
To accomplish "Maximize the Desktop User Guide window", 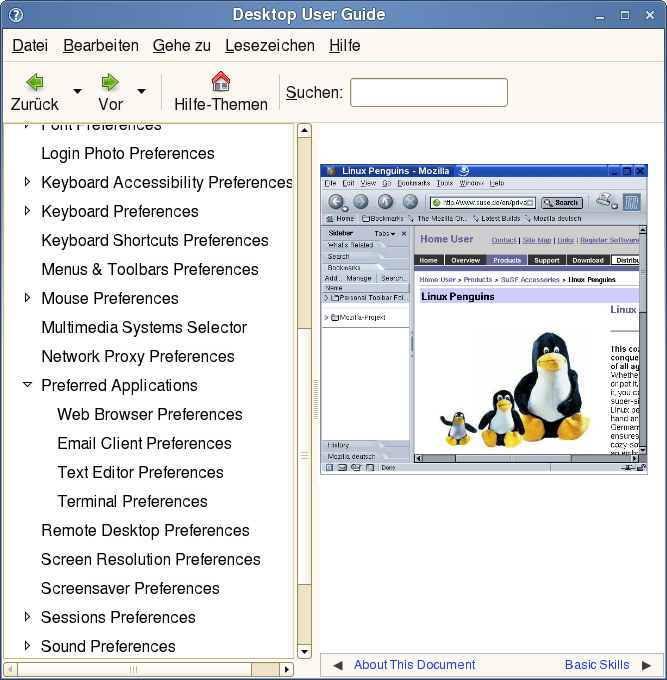I will 625,16.
